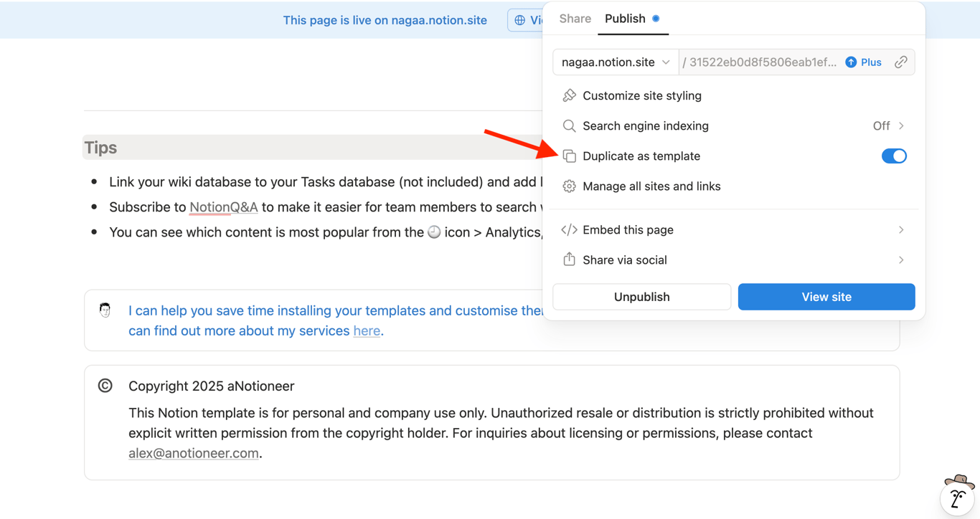980x519 pixels.
Task: Copy the site URL using the link icon
Action: (901, 62)
